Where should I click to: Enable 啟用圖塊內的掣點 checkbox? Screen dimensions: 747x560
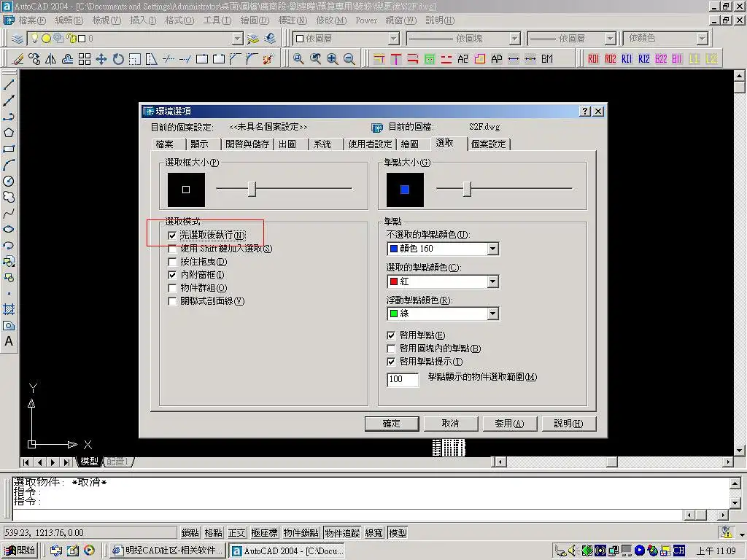tap(391, 349)
